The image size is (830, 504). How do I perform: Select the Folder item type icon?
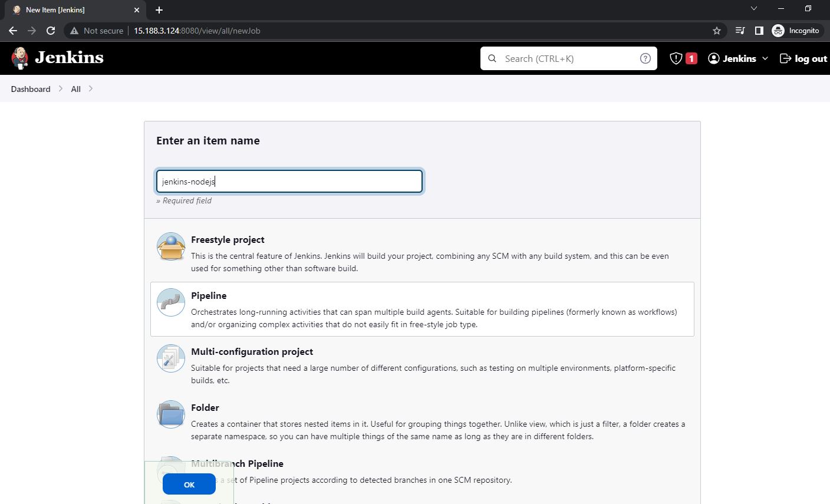[170, 414]
